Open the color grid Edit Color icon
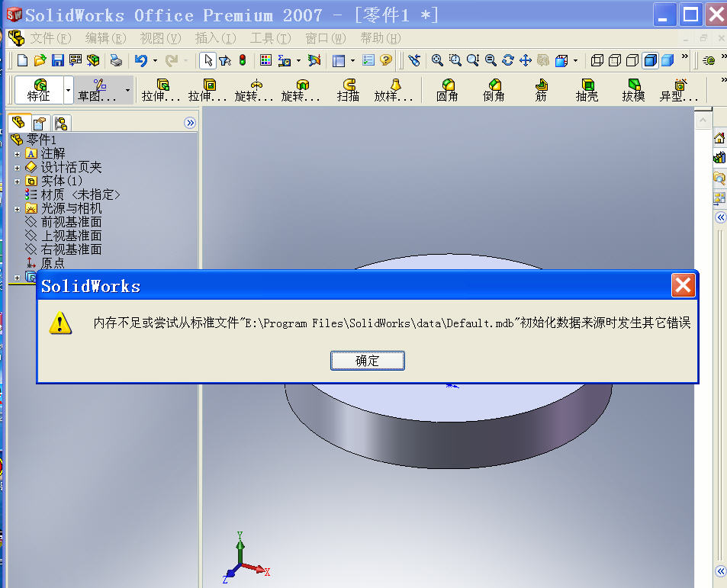 (265, 60)
